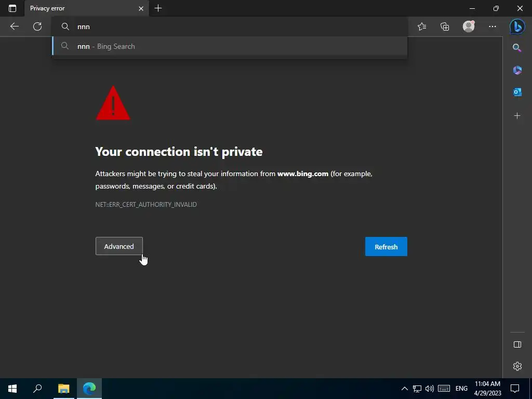Select the Privacy error tab
The image size is (532, 399).
click(87, 8)
